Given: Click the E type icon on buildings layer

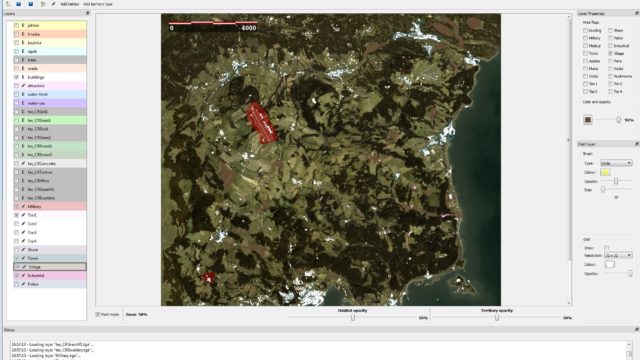Looking at the screenshot, I should [x=23, y=77].
